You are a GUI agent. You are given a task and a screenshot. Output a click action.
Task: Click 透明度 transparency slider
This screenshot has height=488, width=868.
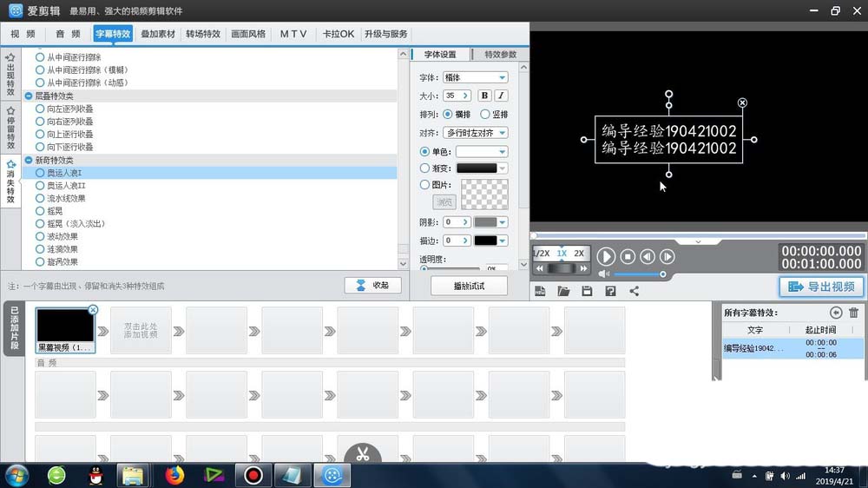pos(450,268)
